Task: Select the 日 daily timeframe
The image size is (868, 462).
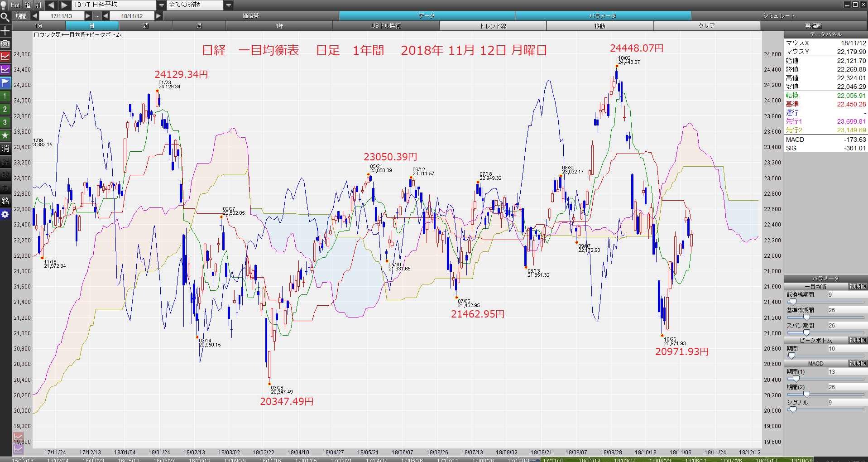Action: tap(92, 26)
